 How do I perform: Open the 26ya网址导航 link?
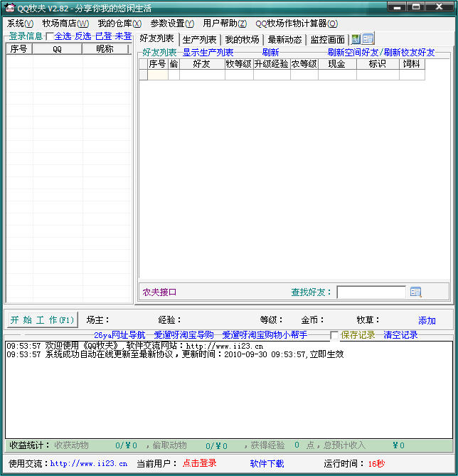(119, 335)
